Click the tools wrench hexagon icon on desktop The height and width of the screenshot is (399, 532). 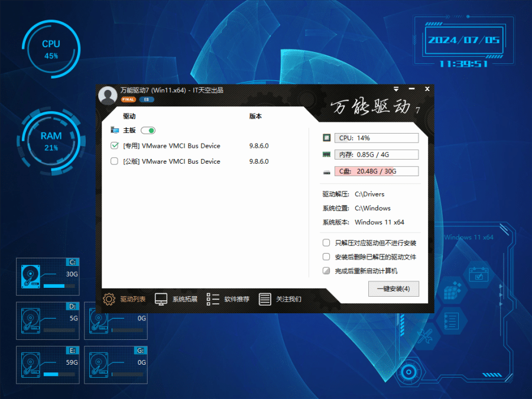tap(424, 336)
